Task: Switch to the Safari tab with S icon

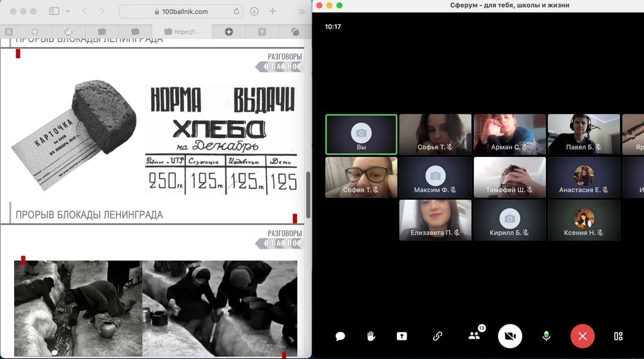Action: click(10, 32)
